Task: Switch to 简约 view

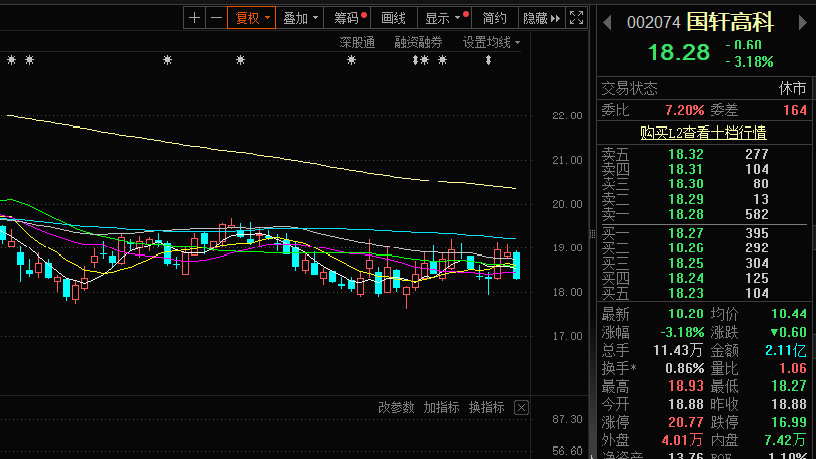Action: pos(494,18)
